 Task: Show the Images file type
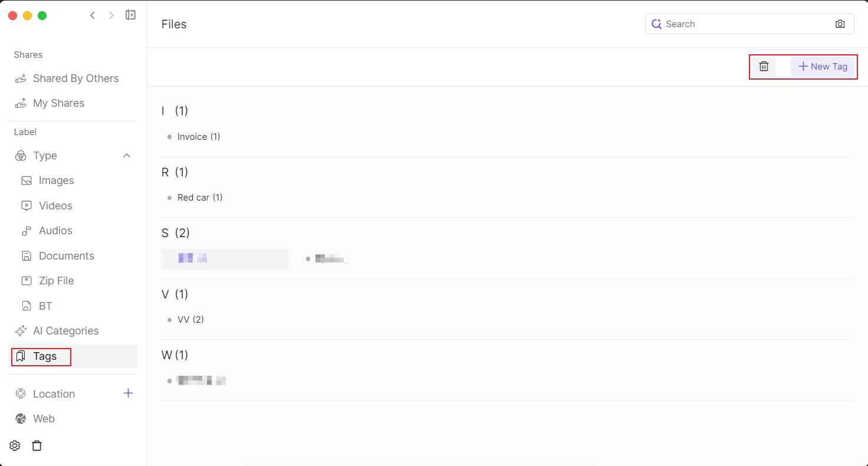56,181
